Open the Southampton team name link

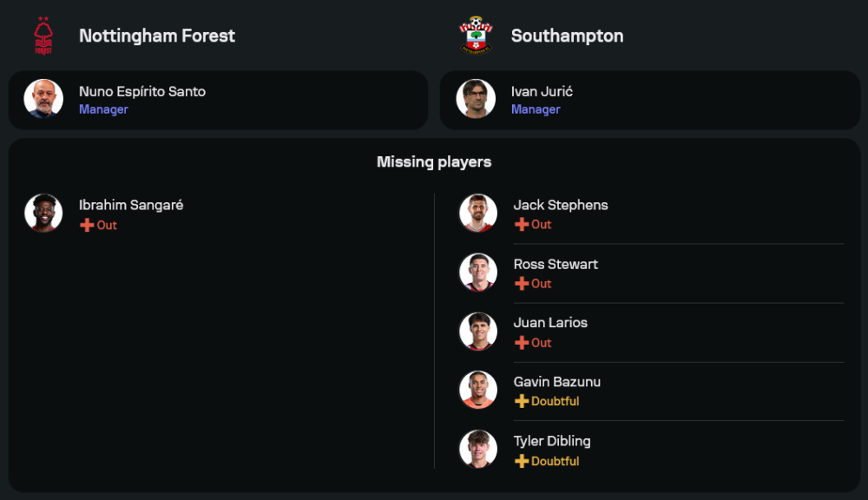coord(567,36)
